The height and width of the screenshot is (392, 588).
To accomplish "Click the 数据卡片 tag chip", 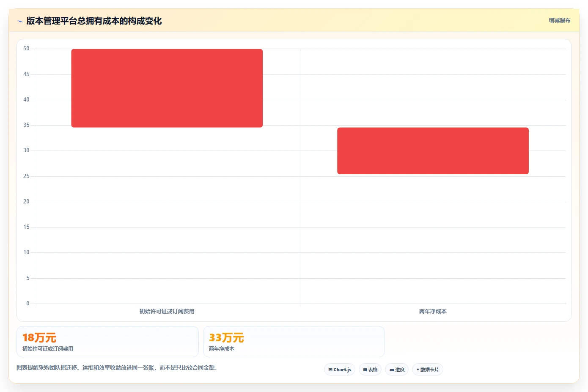I will (428, 370).
